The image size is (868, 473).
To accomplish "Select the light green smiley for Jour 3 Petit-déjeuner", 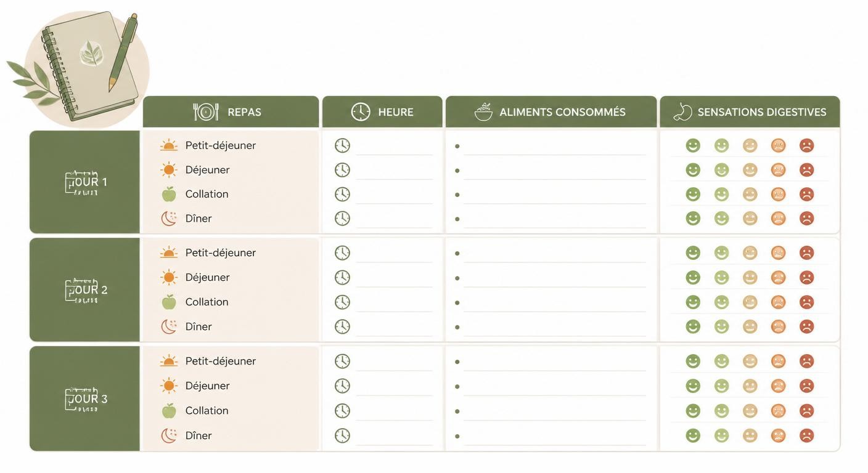I will [x=721, y=361].
